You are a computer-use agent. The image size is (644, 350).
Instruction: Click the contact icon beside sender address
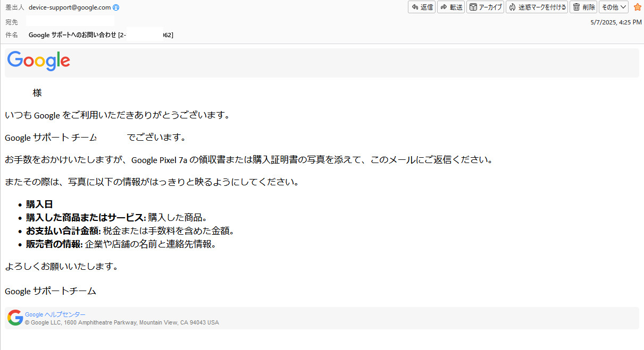pyautogui.click(x=116, y=7)
